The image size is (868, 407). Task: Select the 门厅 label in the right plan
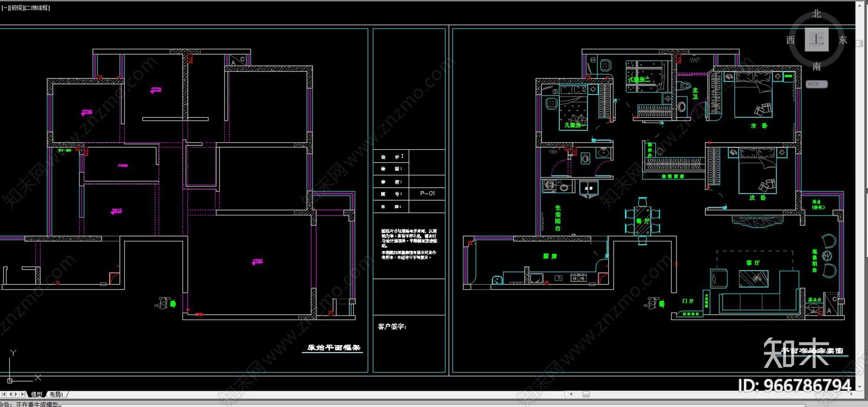tap(687, 301)
